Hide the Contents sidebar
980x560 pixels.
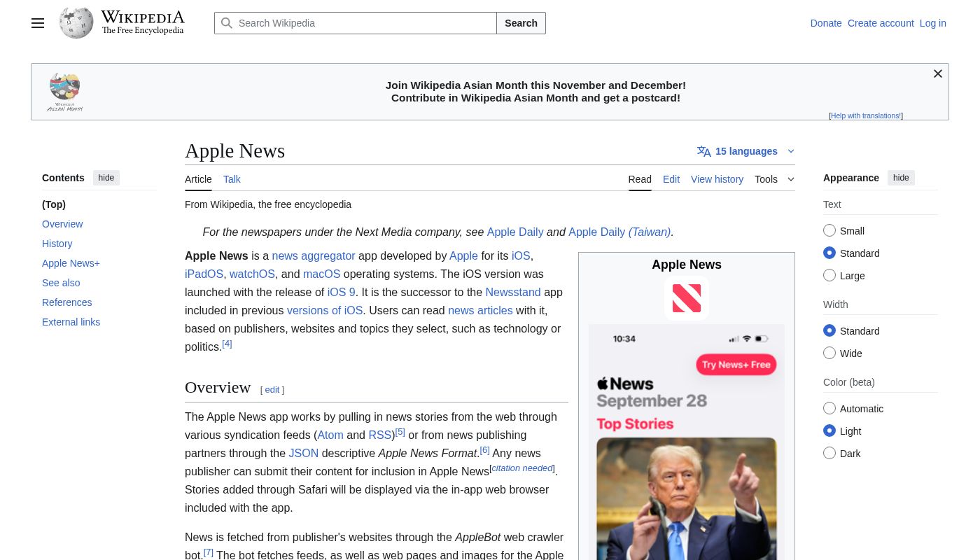pyautogui.click(x=106, y=178)
